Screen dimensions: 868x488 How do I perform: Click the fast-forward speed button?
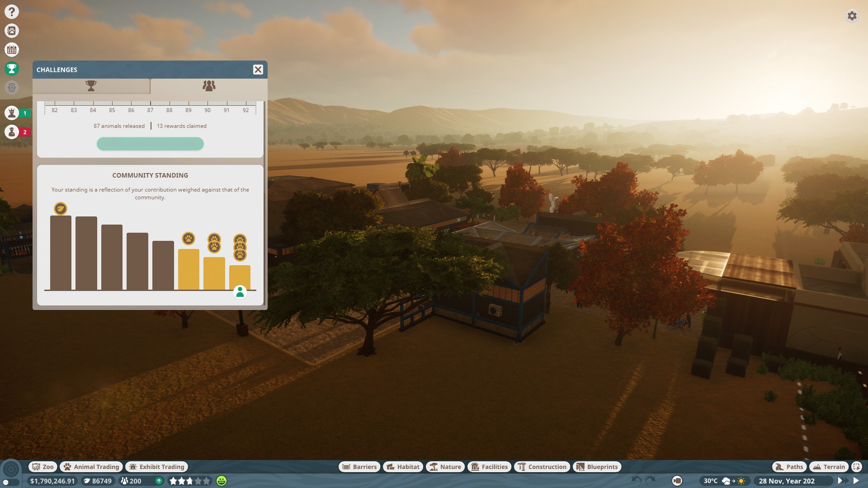tap(843, 481)
